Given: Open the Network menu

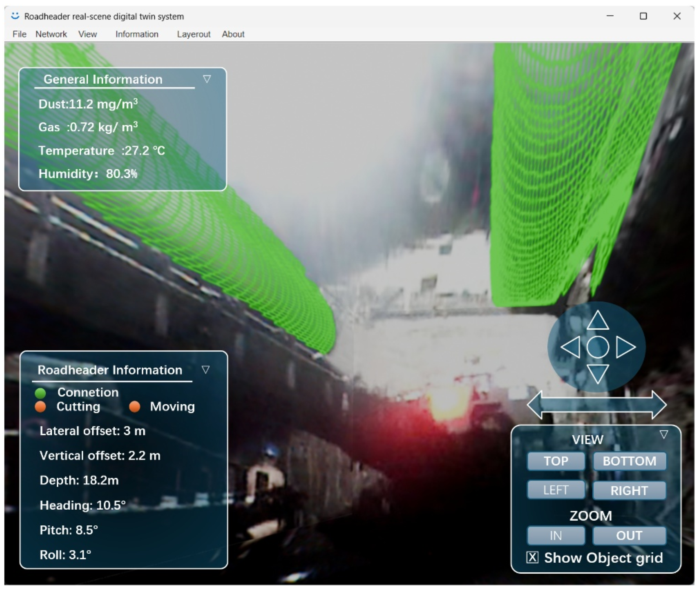Looking at the screenshot, I should pos(51,34).
